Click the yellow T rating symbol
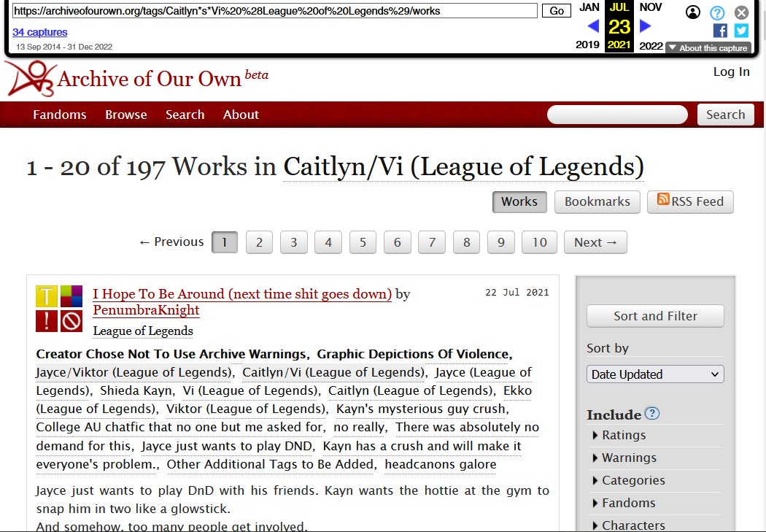The image size is (766, 532). [47, 296]
